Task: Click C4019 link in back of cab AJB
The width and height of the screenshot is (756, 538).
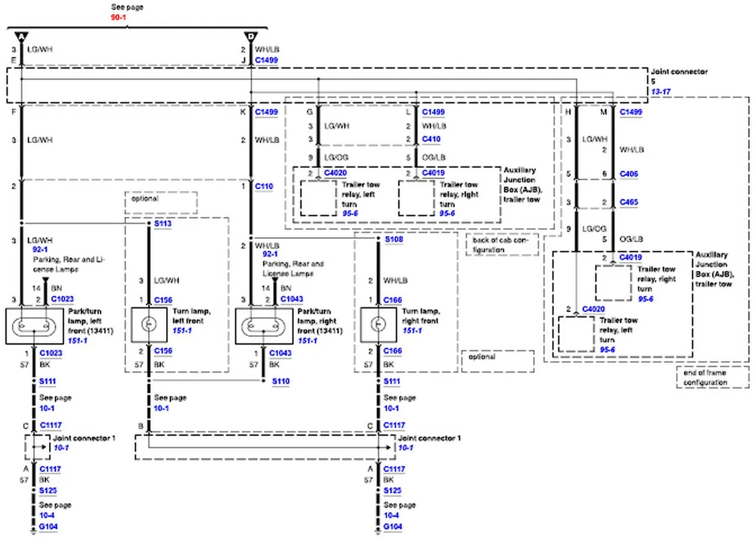Action: pyautogui.click(x=434, y=173)
